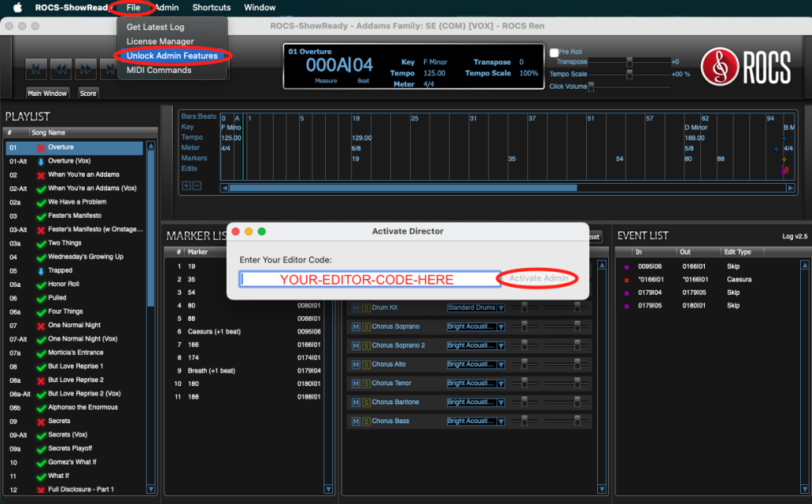Solo the Chorus Soprano track
The width and height of the screenshot is (812, 504).
point(366,327)
